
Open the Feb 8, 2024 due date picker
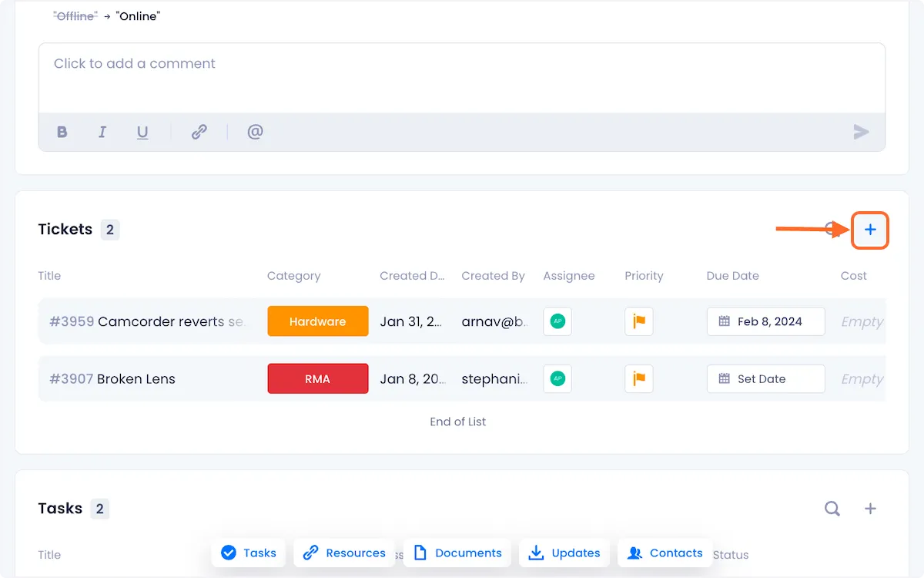(x=765, y=321)
